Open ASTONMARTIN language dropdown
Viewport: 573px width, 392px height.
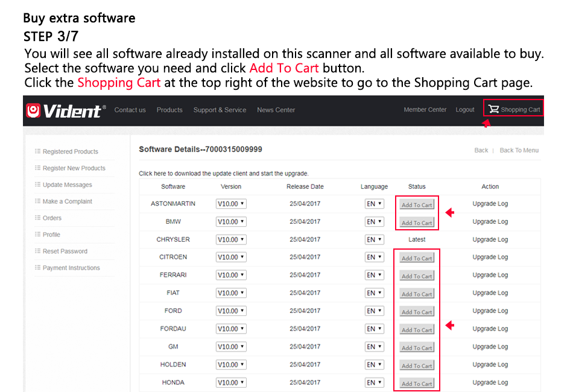374,204
